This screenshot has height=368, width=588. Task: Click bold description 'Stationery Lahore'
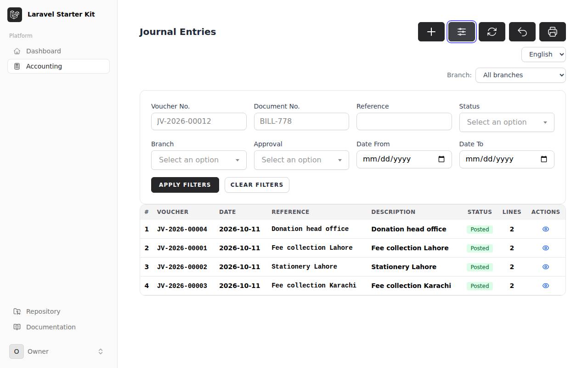coord(404,267)
